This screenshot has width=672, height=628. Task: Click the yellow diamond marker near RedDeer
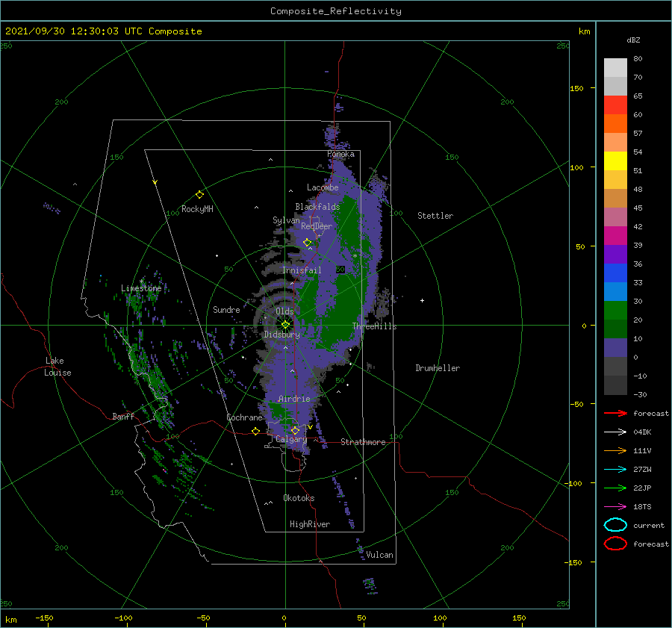tap(307, 243)
